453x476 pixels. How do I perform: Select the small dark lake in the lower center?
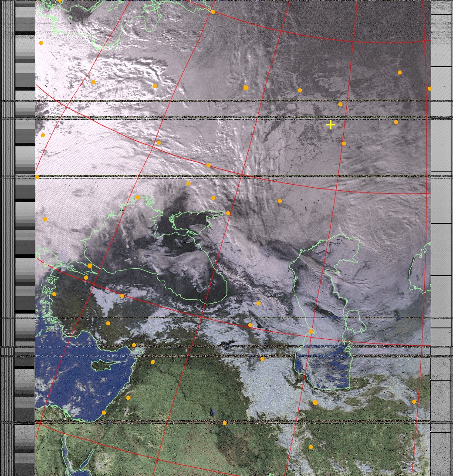212,411
